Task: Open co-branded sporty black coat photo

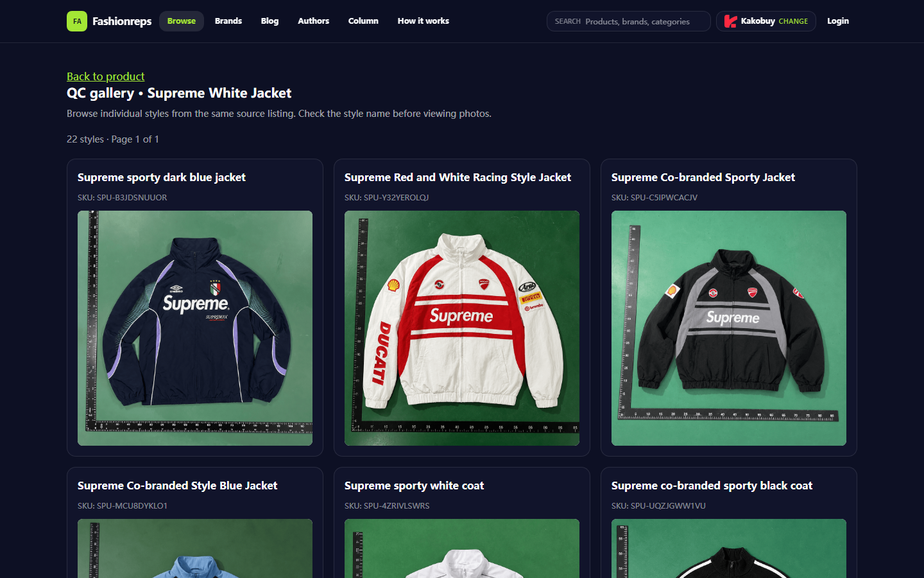Action: pyautogui.click(x=729, y=548)
